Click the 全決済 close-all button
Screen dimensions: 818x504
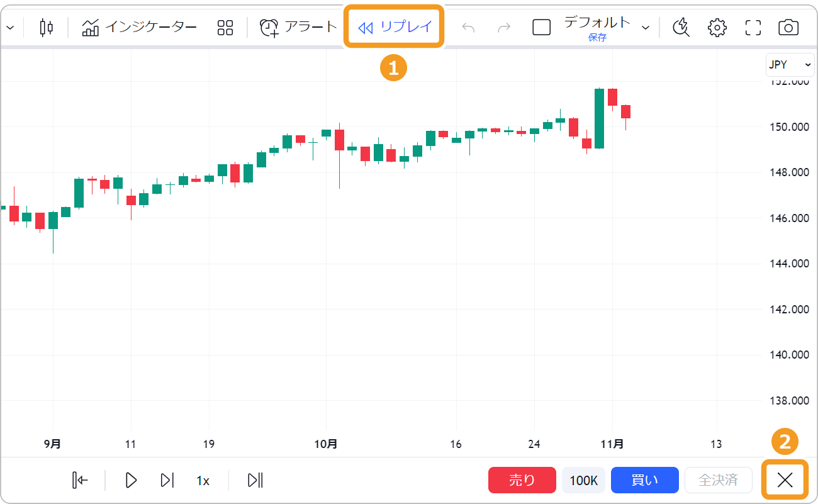pyautogui.click(x=718, y=480)
